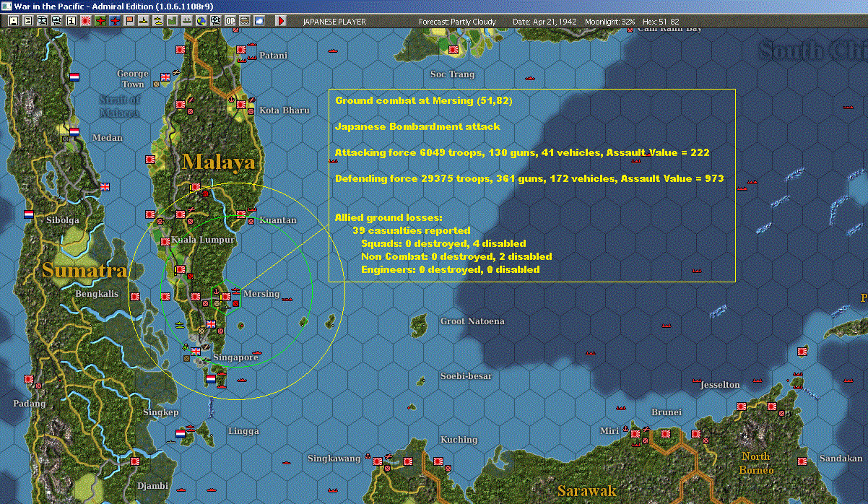Click the JAPANESE PLAYER label
This screenshot has width=868, height=504.
click(334, 22)
